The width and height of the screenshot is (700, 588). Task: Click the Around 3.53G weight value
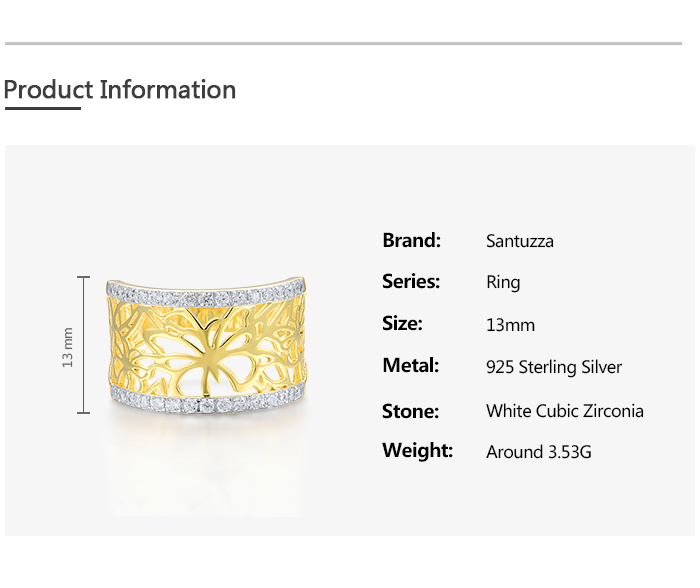pos(539,452)
